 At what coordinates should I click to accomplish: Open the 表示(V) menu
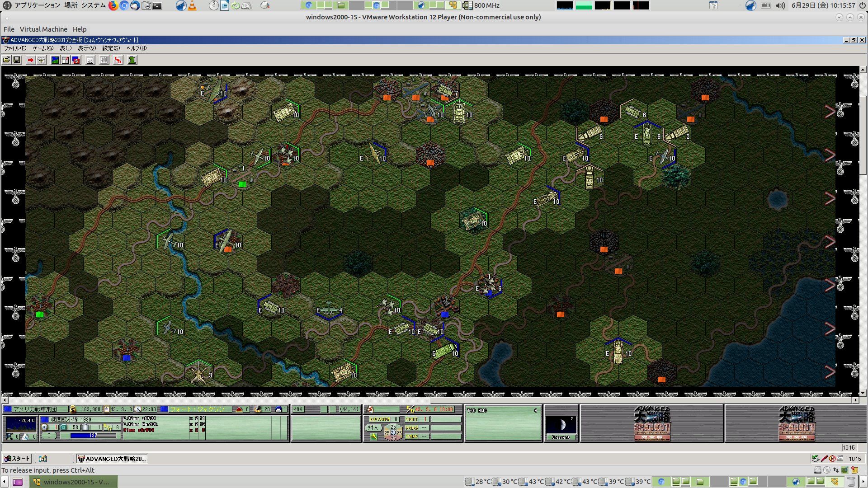coord(86,48)
